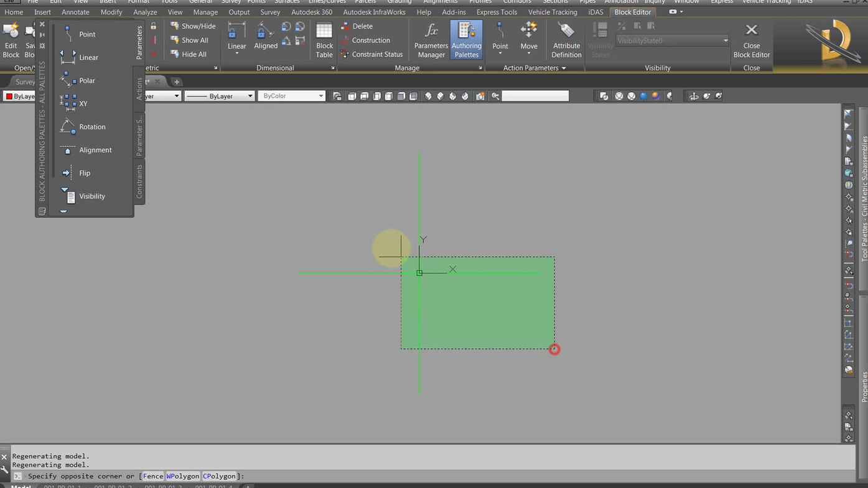This screenshot has height=488, width=868.
Task: Choose the WPolygon option in command line
Action: [x=183, y=476]
